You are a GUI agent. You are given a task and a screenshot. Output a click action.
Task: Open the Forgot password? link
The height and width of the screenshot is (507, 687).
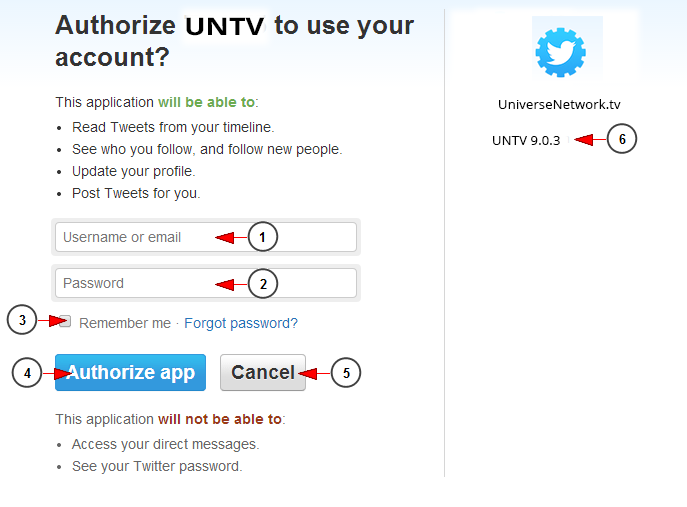click(241, 323)
